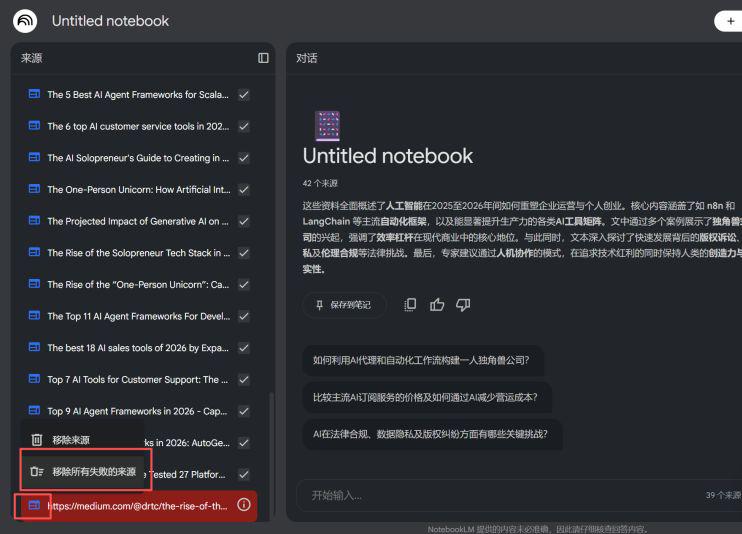Uncheck The 6 top AI customer service tools source
Viewport: 742px width, 534px height.
pyautogui.click(x=244, y=126)
